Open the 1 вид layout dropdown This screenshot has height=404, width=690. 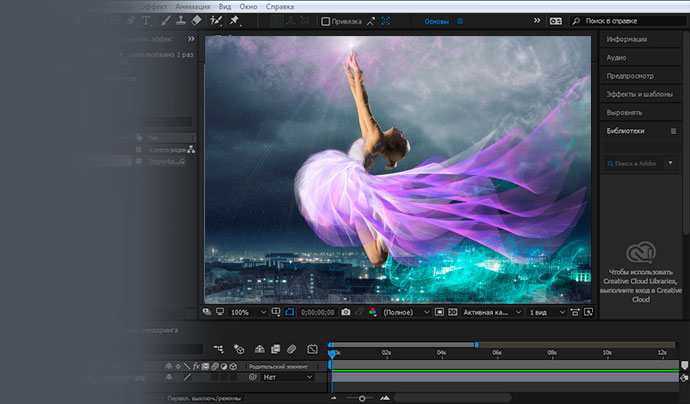[x=547, y=312]
